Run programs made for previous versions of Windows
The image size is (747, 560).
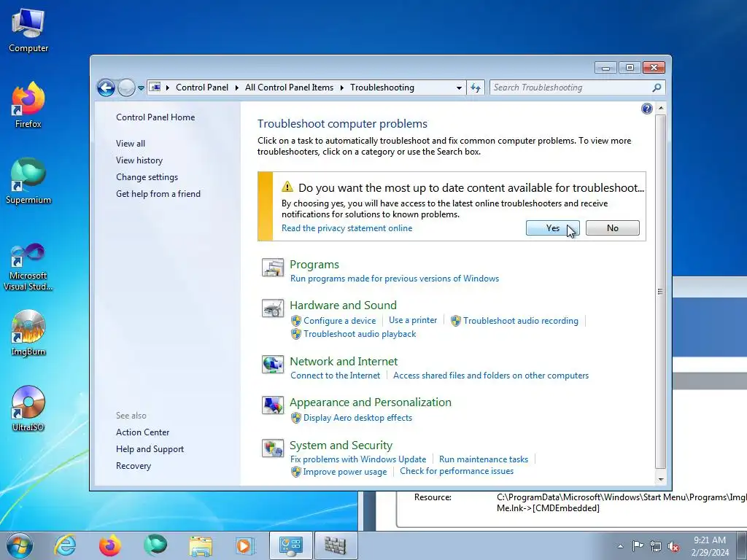pyautogui.click(x=395, y=279)
